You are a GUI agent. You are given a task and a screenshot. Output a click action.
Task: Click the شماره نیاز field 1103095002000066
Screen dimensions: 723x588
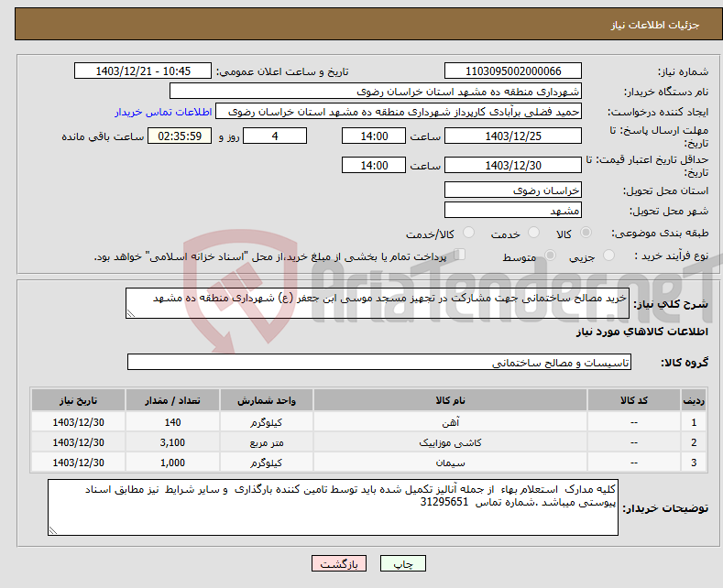[513, 71]
